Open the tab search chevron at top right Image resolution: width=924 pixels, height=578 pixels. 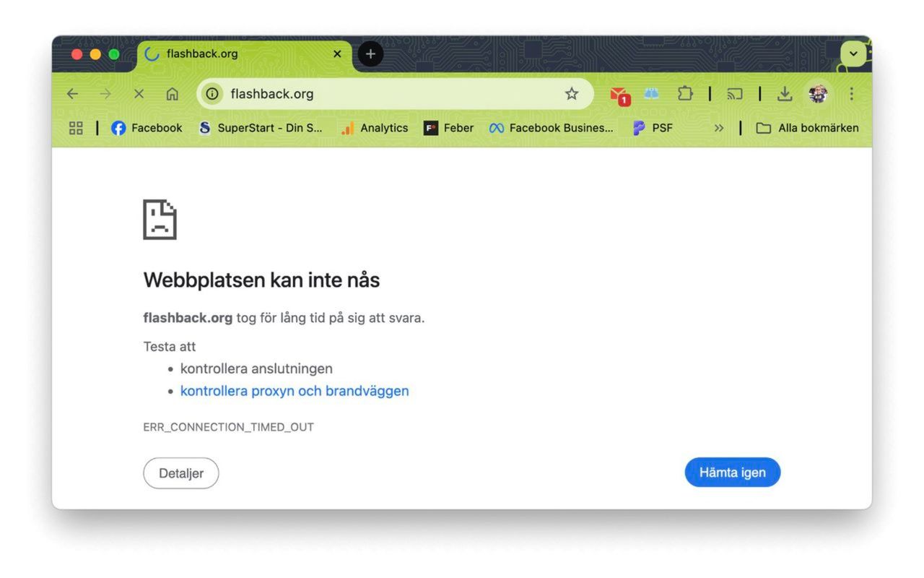coord(853,53)
